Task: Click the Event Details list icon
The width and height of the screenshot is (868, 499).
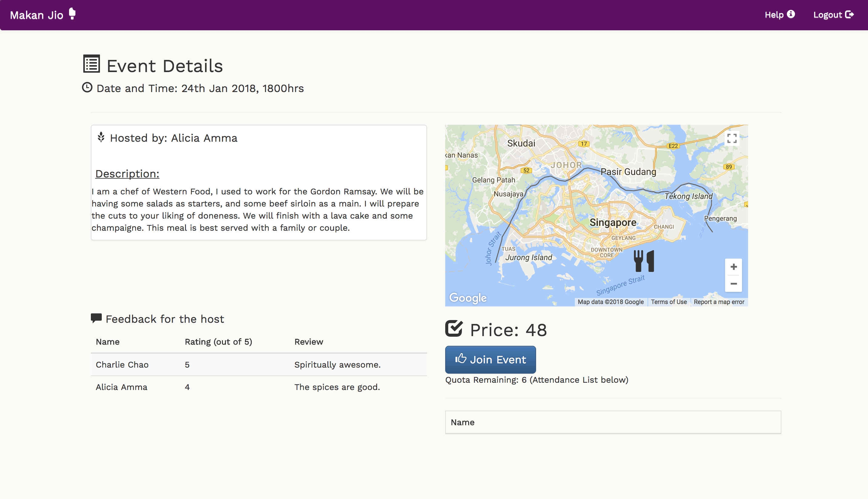Action: pyautogui.click(x=91, y=64)
